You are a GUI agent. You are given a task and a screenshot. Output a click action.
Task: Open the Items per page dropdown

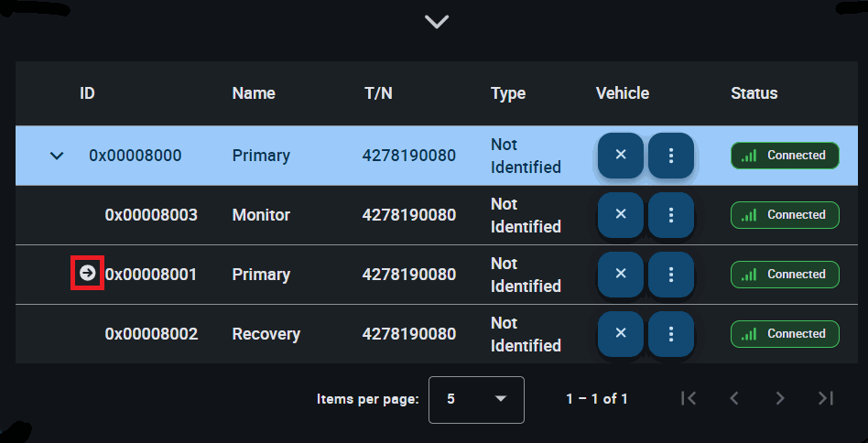[476, 399]
